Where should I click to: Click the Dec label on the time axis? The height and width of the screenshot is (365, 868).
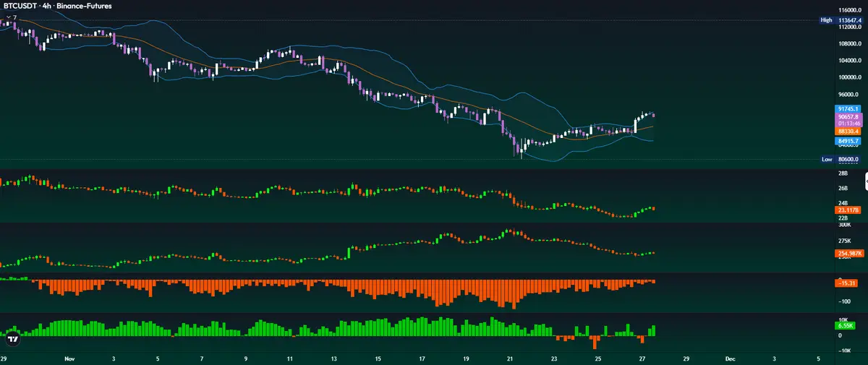click(x=730, y=358)
